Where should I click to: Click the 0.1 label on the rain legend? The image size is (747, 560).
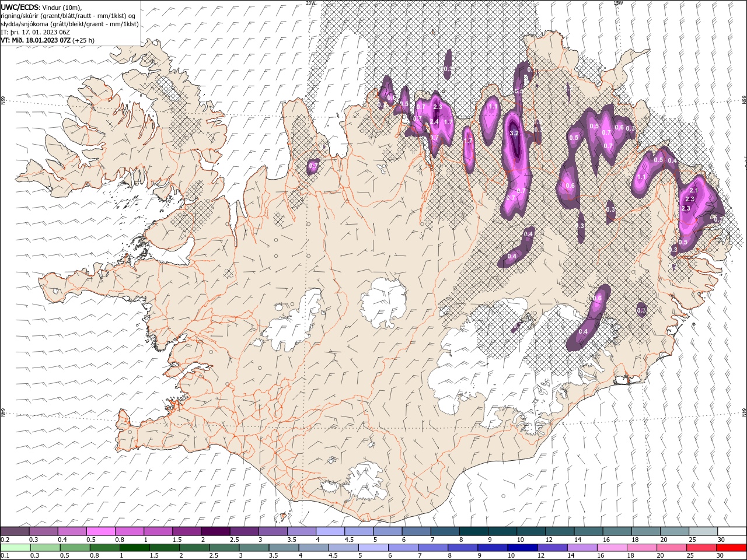(x=5, y=555)
